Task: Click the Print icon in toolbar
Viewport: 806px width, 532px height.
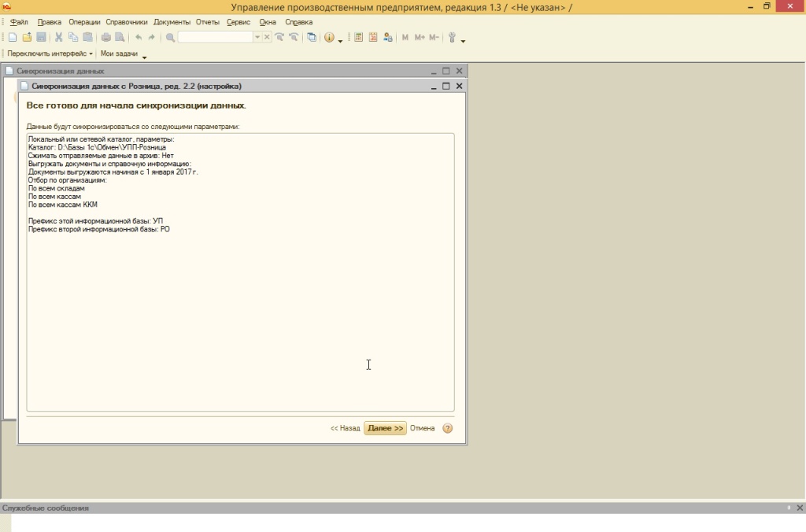Action: 106,38
